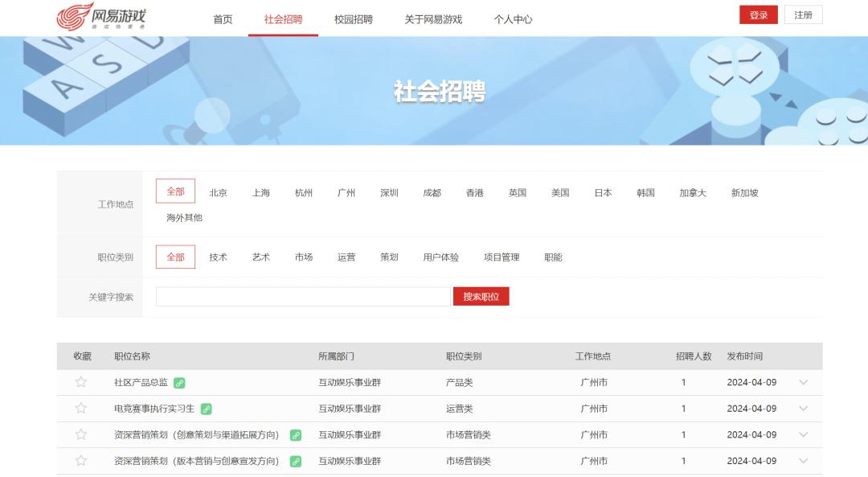
Task: Click green link icon beside 电竞赛事执行实习生
Action: [x=207, y=409]
